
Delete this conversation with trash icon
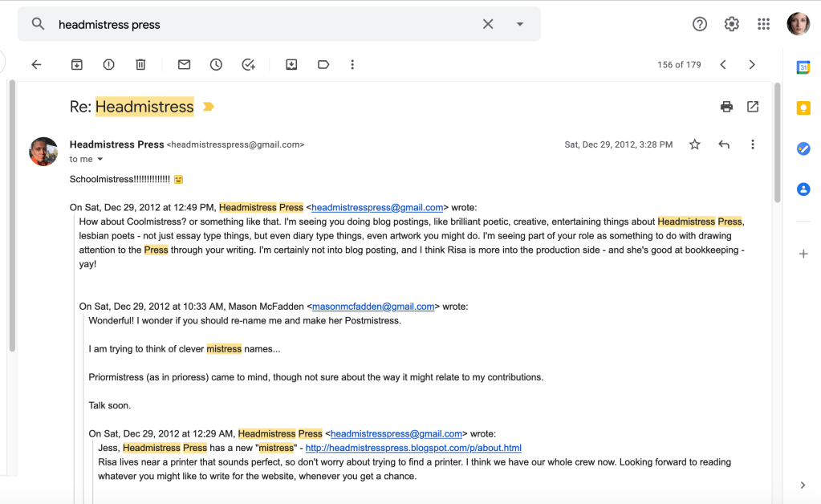(x=140, y=65)
